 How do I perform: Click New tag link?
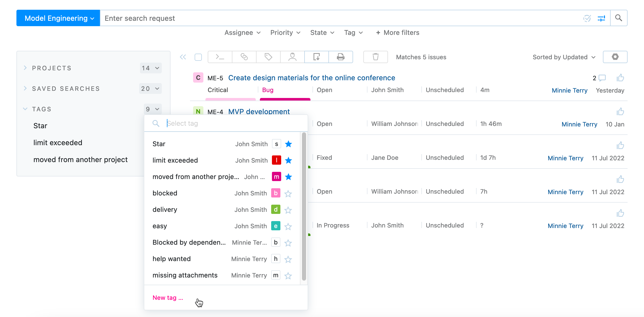click(x=168, y=298)
